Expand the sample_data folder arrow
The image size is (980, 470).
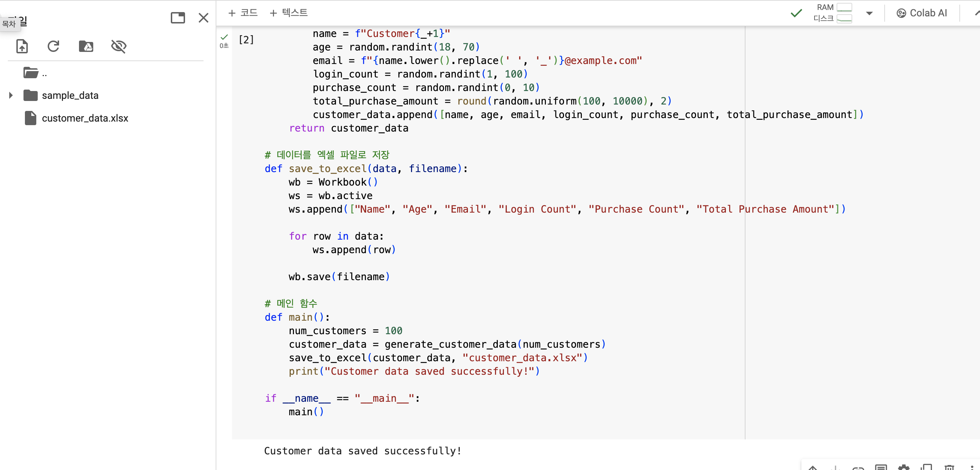(x=11, y=95)
